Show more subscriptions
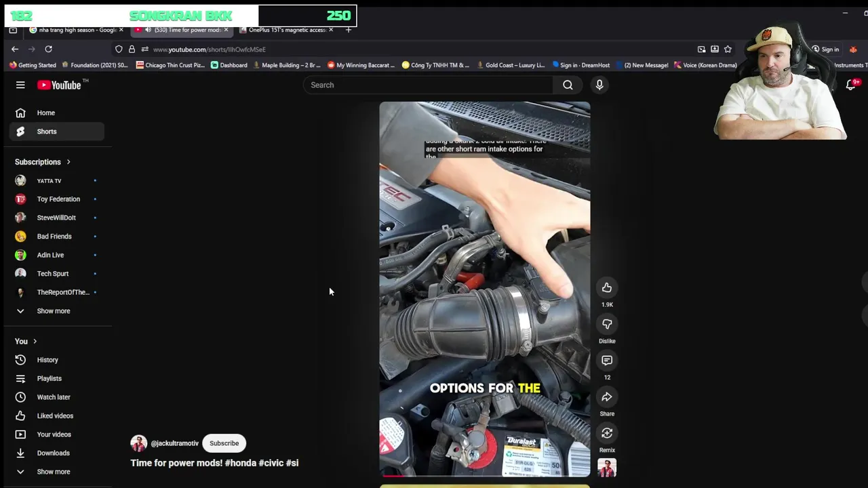868x488 pixels. [x=57, y=311]
